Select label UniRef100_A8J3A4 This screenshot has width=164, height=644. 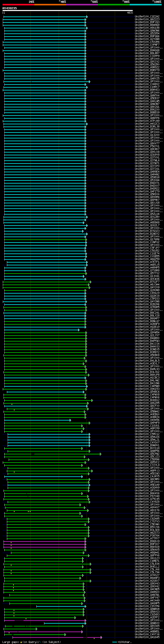coord(147,285)
